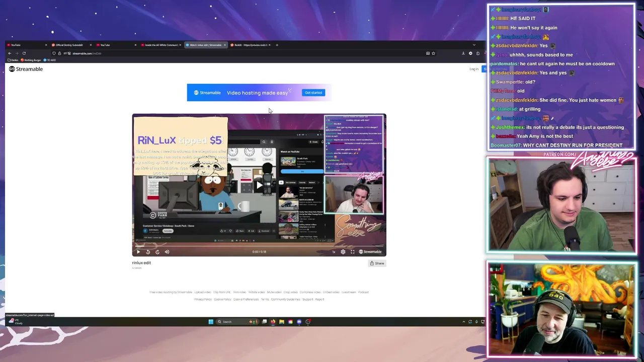Go back with the browser back arrow
This screenshot has height=362, width=644.
click(x=10, y=53)
